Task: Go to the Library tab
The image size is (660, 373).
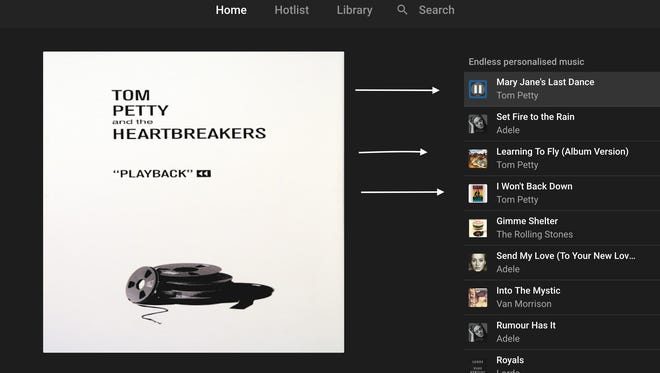Action: pyautogui.click(x=354, y=10)
